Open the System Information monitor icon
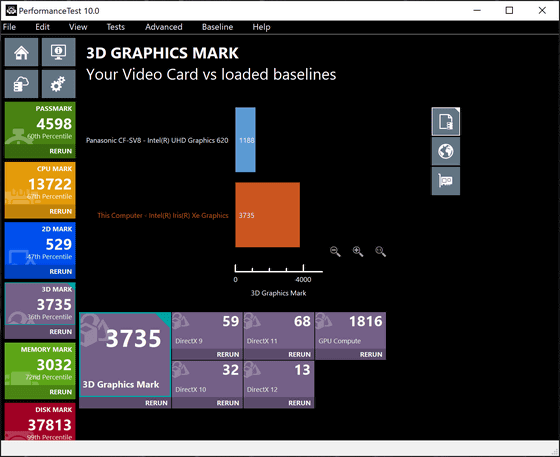The width and height of the screenshot is (560, 457). (59, 52)
